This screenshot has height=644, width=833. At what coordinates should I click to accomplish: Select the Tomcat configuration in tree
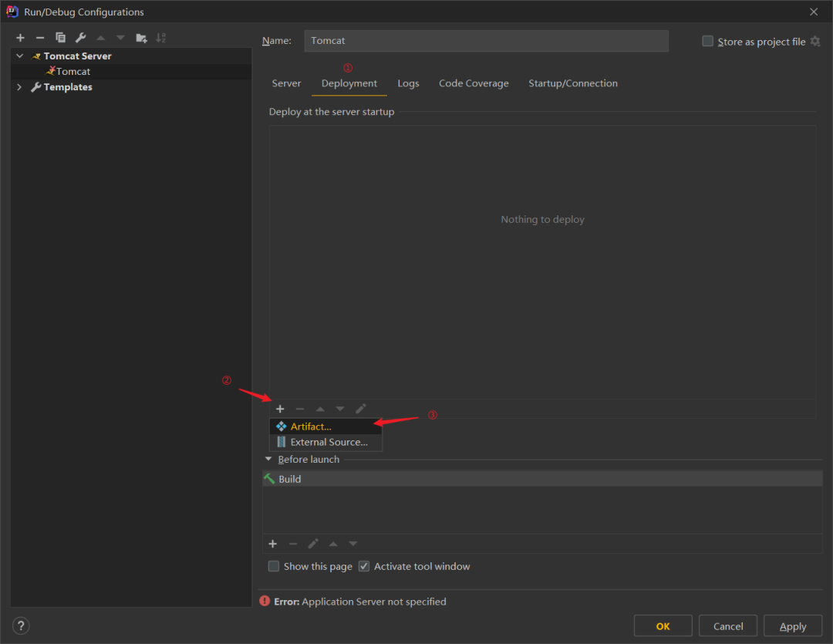(131, 71)
